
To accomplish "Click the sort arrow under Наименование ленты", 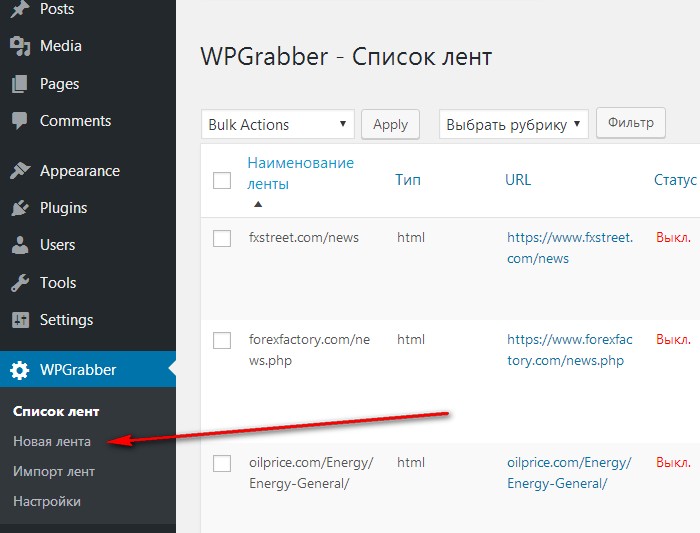I will (258, 204).
